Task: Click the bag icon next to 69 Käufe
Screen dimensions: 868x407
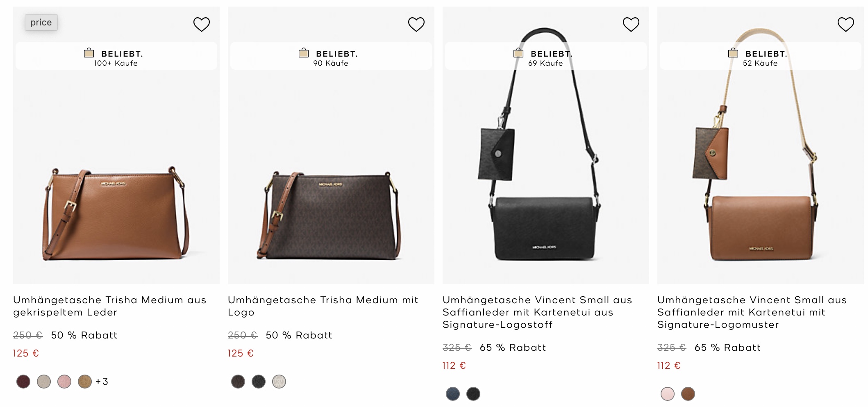Action: pos(518,53)
